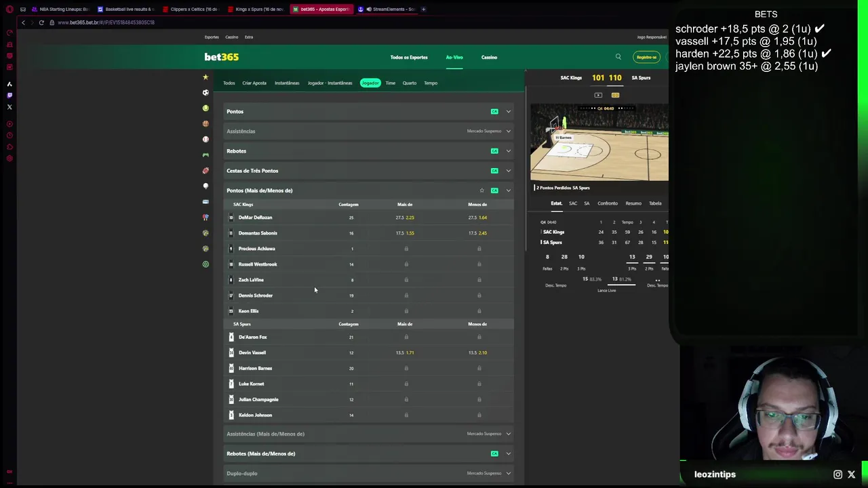Open Ao-Vivo in header
Screen dimensions: 868x488
point(454,57)
